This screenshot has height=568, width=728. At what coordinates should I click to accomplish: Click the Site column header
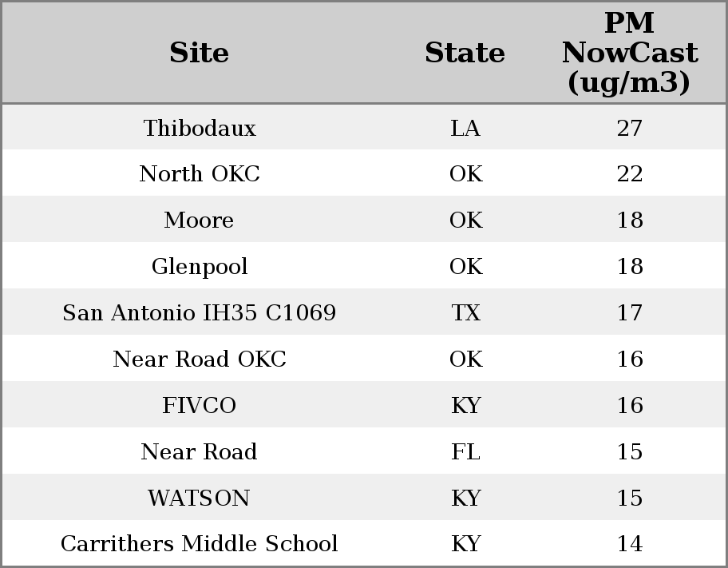[200, 53]
